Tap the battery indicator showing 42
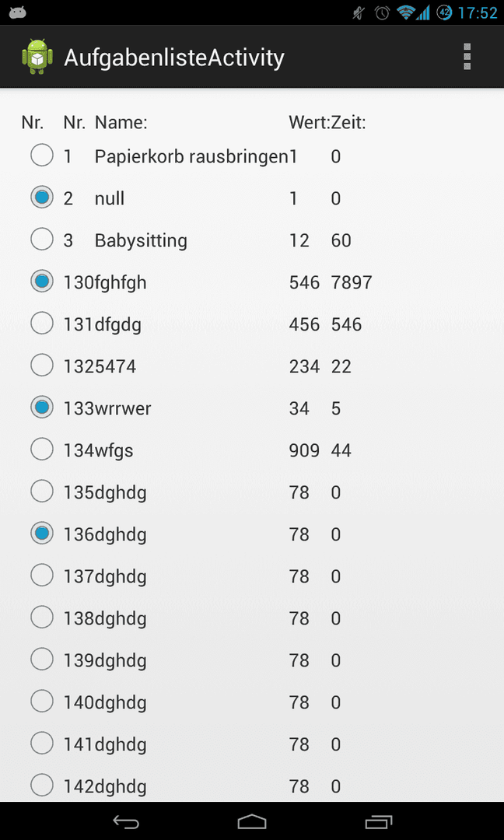 (444, 12)
